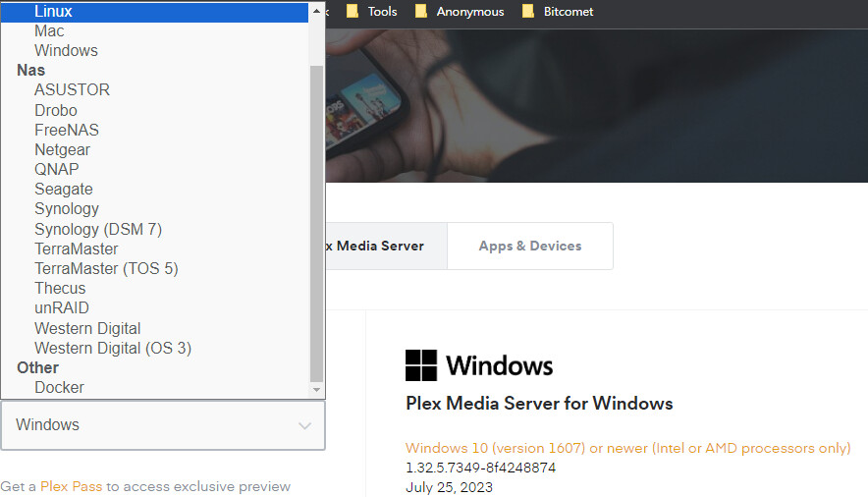Screen dimensions: 868x497
Task: Choose Seagate from the NAS group
Action: click(154, 189)
